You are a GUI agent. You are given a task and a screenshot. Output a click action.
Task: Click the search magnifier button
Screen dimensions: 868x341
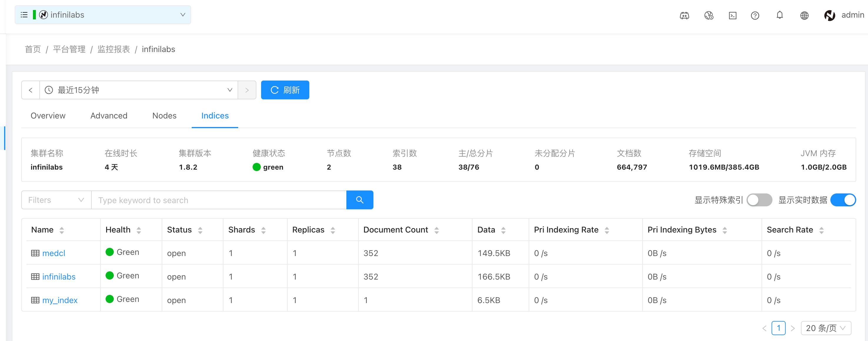360,200
